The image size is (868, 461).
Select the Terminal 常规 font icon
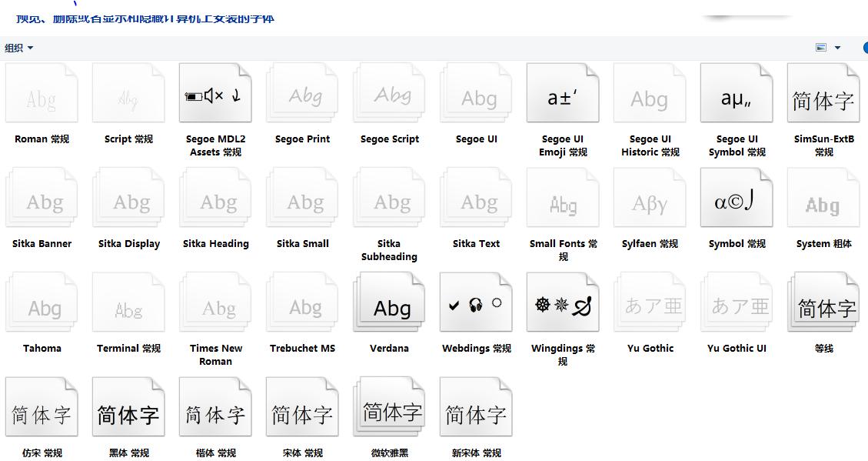(128, 302)
